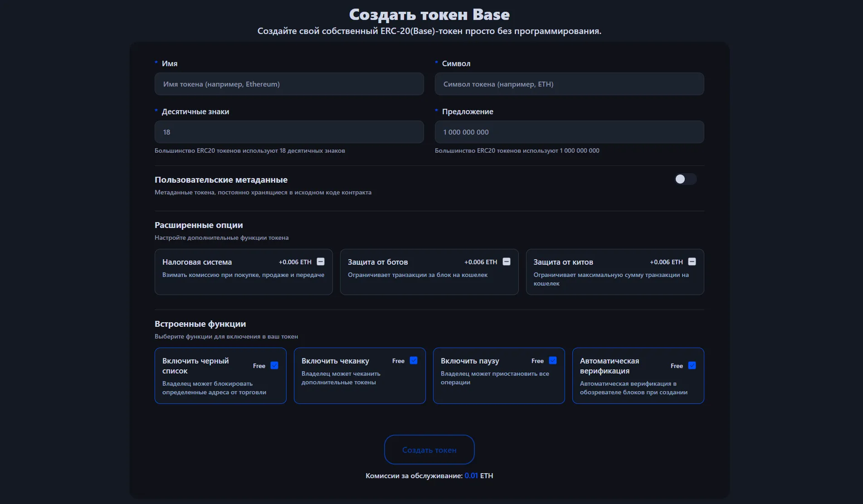Check the Налоговая система option box
The height and width of the screenshot is (504, 863).
pos(321,262)
